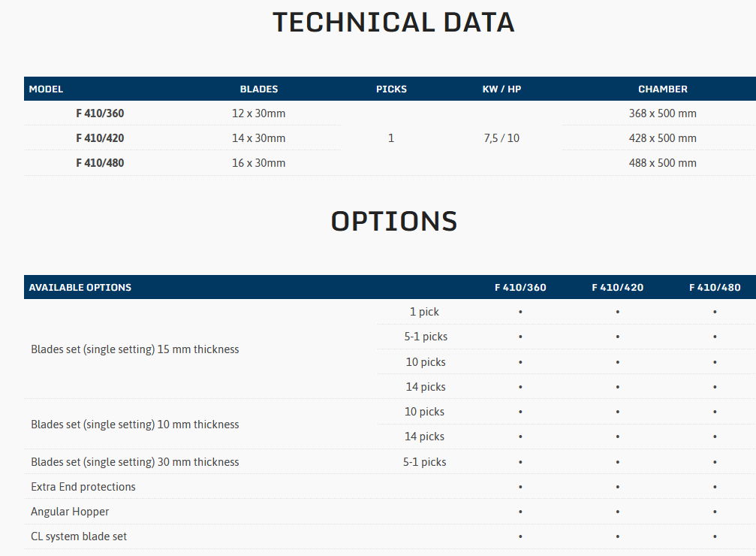Click the Extra End protections option
Screen dimensions: 756x556
click(83, 487)
